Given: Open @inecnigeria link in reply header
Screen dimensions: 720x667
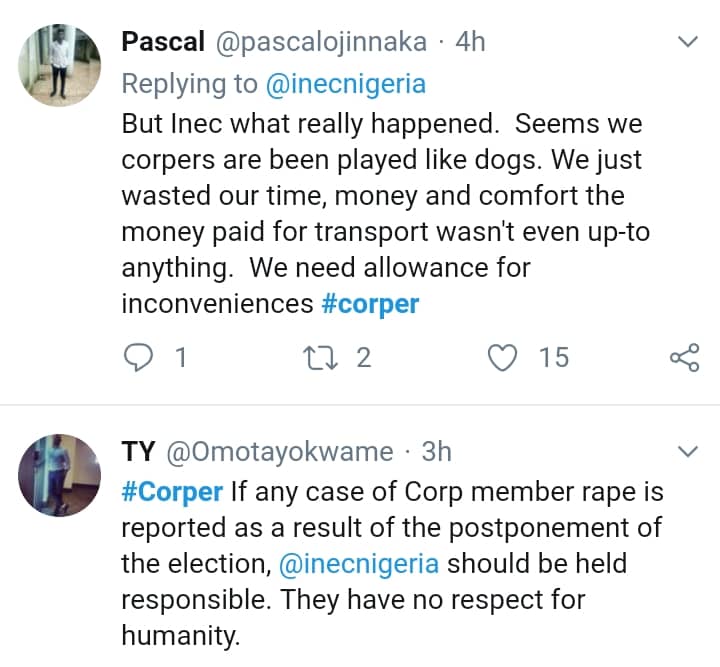Looking at the screenshot, I should [x=345, y=84].
